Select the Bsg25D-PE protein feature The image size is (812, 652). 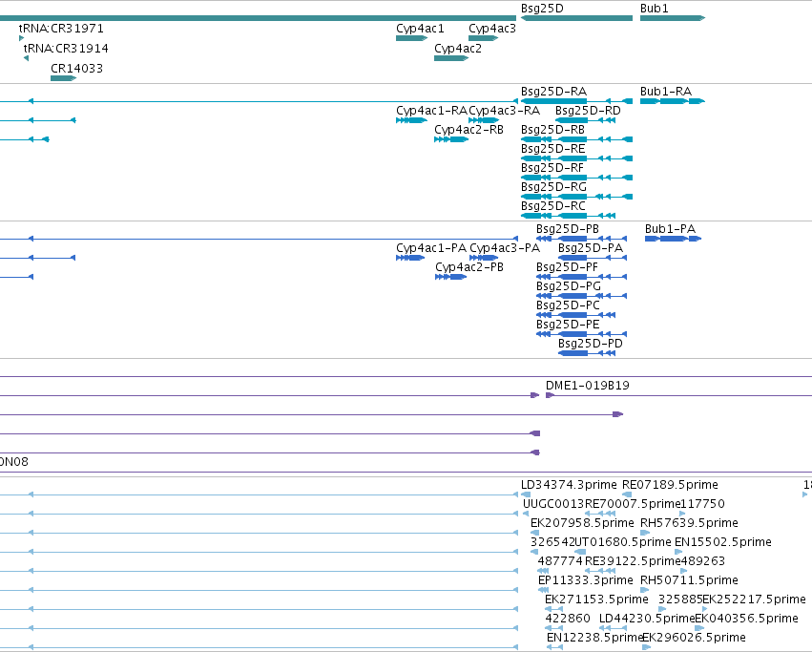581,334
